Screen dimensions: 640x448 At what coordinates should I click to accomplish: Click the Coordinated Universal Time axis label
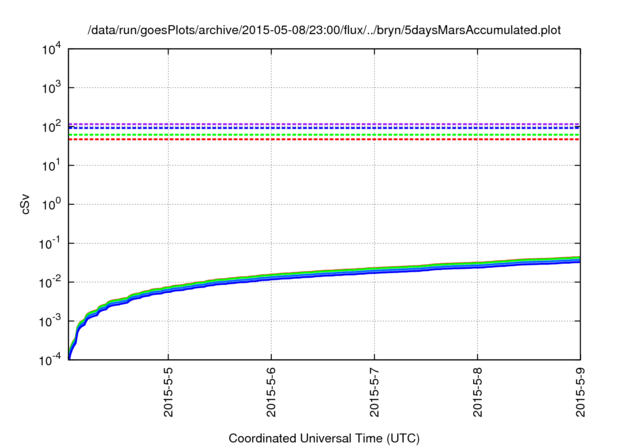(324, 438)
